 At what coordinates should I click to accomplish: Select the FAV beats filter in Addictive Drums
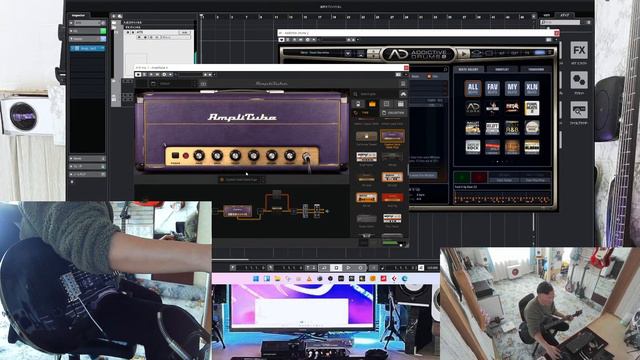pyautogui.click(x=492, y=88)
